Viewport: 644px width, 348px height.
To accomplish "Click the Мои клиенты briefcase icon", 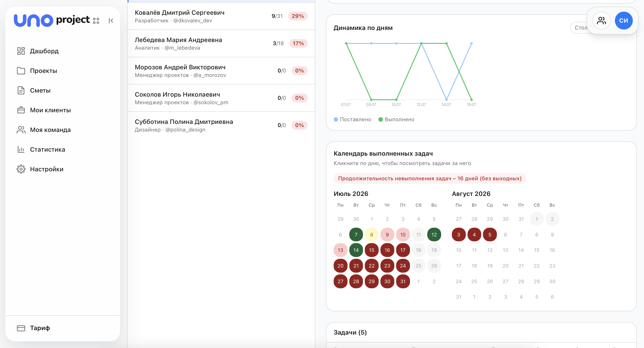I will point(21,110).
